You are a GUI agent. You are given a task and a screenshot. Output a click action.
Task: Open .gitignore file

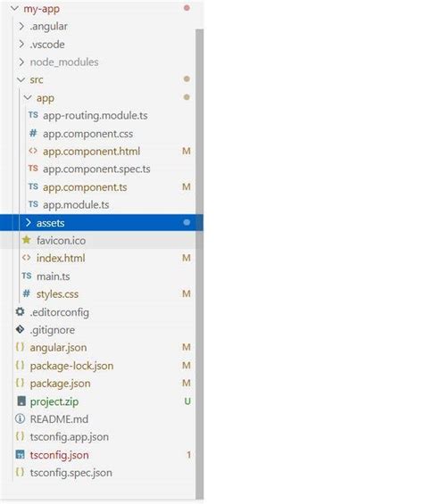point(53,330)
